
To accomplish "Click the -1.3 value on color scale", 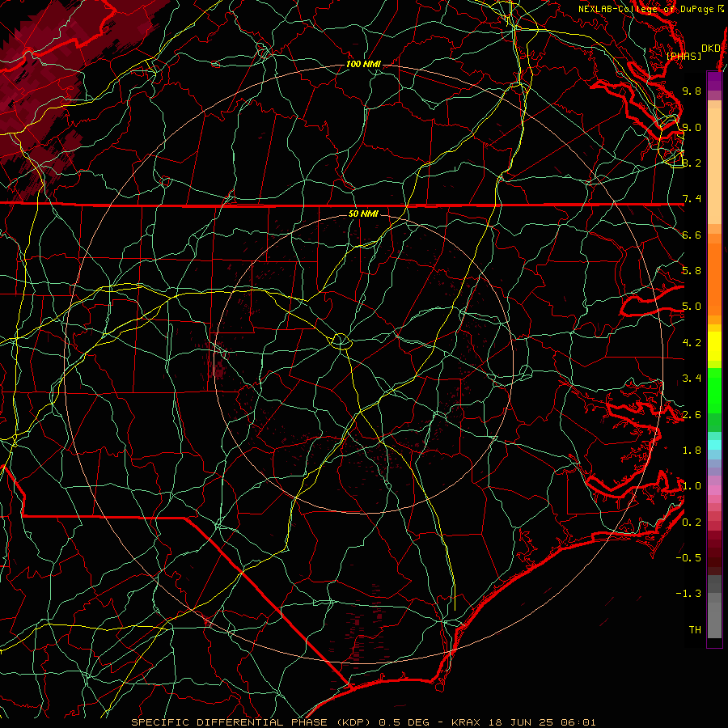I will point(688,594).
